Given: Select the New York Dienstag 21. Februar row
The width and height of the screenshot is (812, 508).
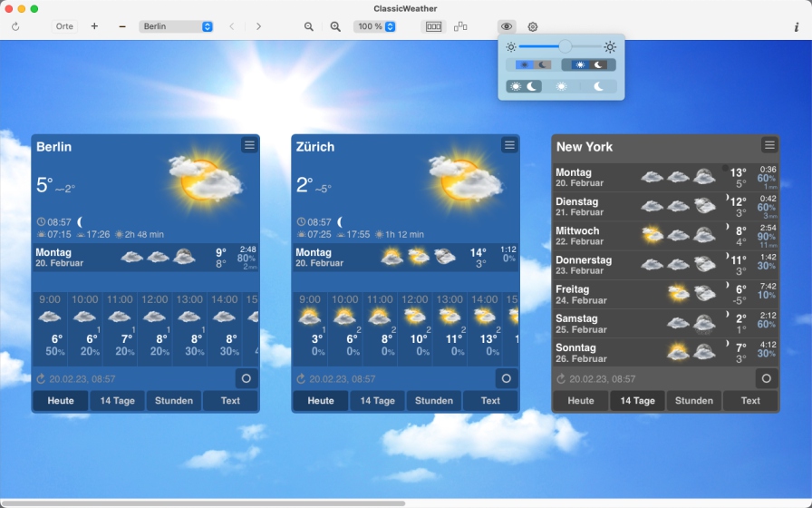Looking at the screenshot, I should coord(665,207).
